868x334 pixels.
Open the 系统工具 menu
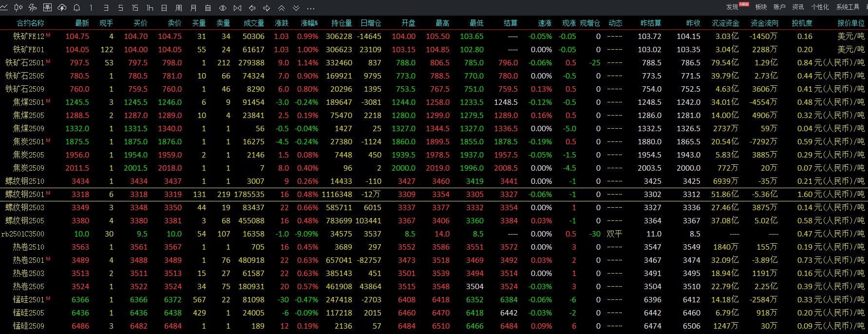pos(848,7)
